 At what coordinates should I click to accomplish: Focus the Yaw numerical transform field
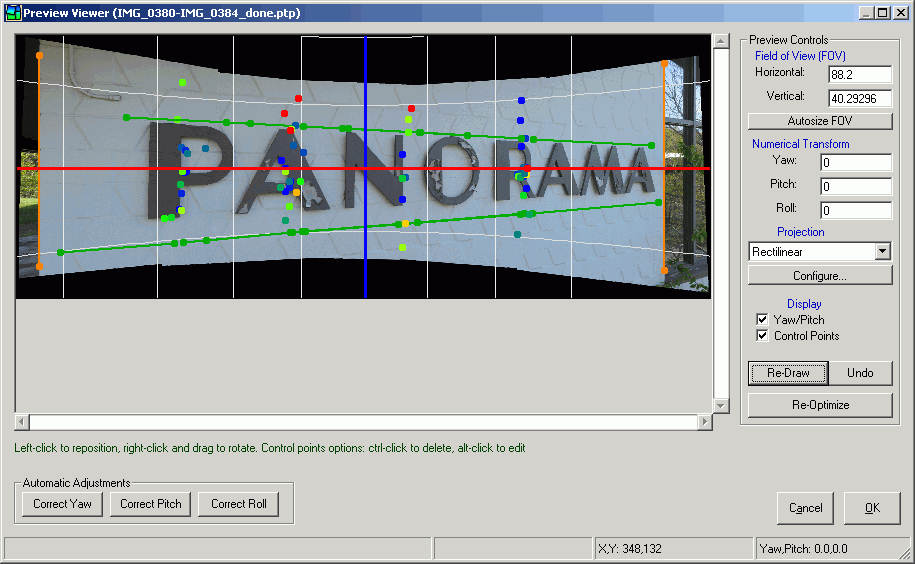(x=855, y=162)
